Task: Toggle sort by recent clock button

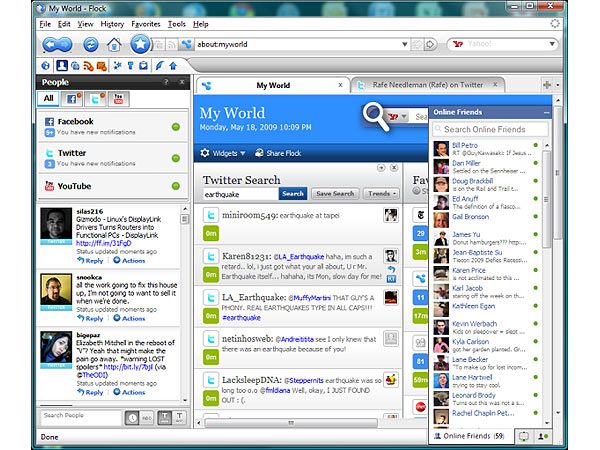Action: [132, 418]
